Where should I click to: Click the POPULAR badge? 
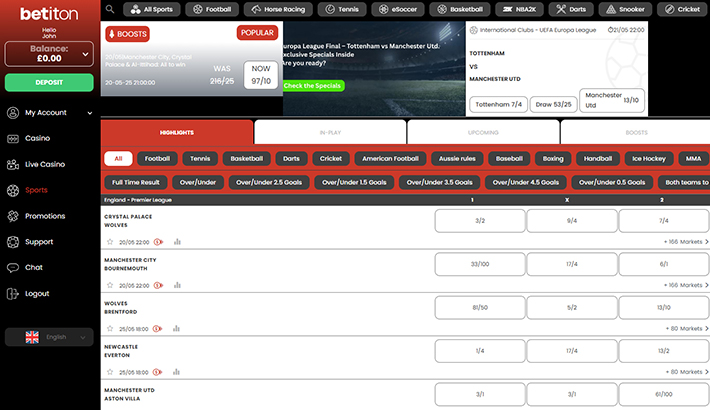(257, 33)
